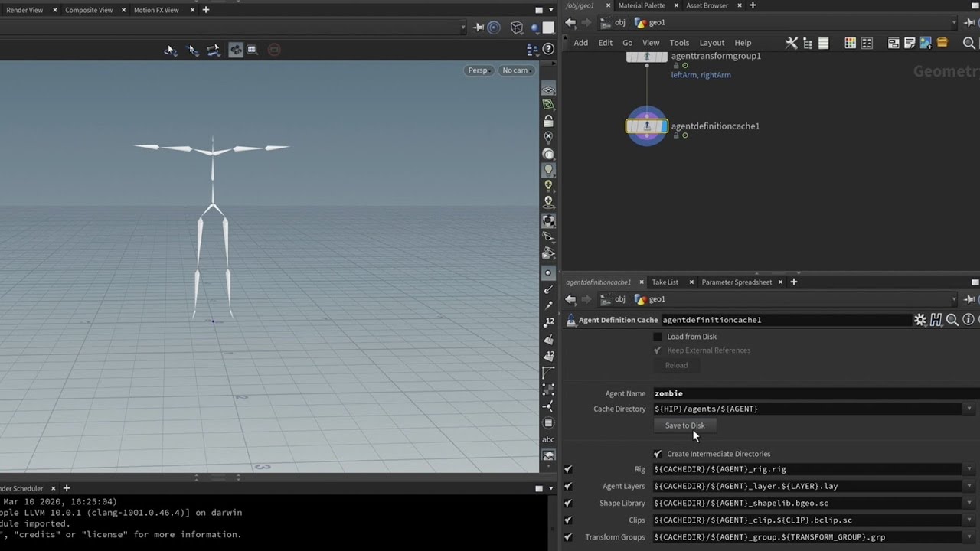Open the Add menu in network editor
980x551 pixels.
[581, 43]
